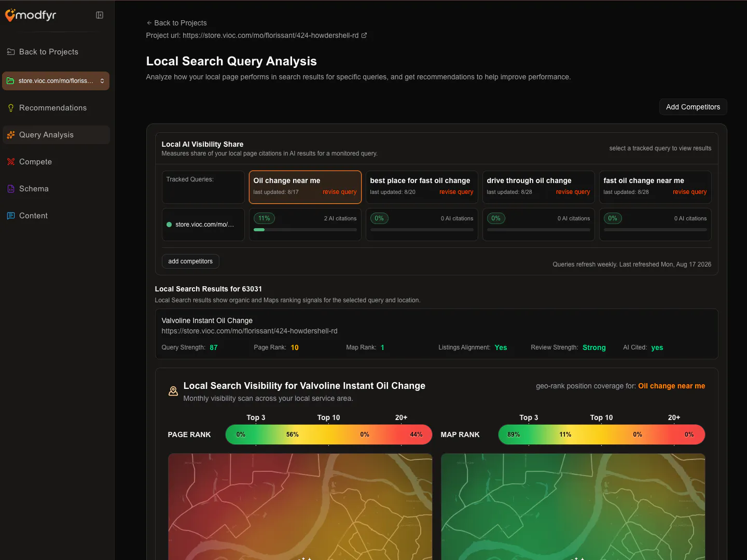Click the MAP RANK gradient bar
Image resolution: width=747 pixels, height=560 pixels.
coord(602,435)
